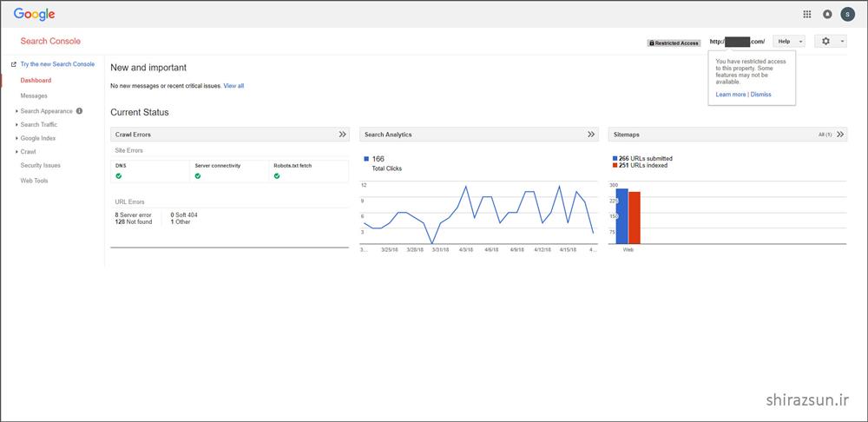Click the red indexed bar in Sitemaps chart

(x=635, y=218)
